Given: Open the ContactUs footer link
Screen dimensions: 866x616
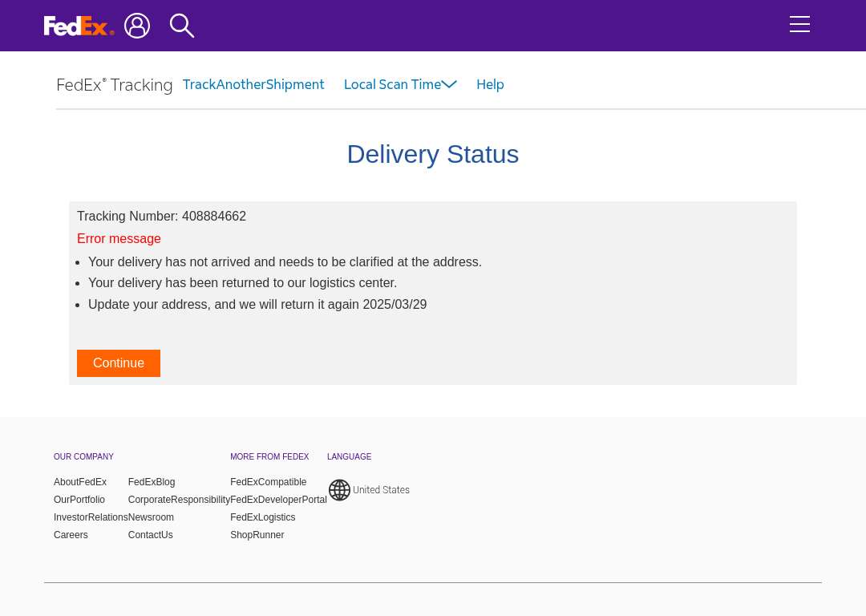Looking at the screenshot, I should [x=150, y=535].
